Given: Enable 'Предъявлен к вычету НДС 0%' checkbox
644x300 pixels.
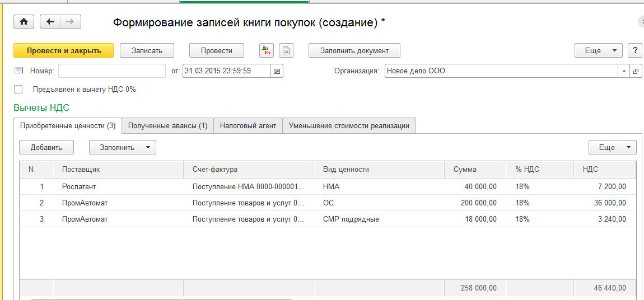Looking at the screenshot, I should (18, 89).
